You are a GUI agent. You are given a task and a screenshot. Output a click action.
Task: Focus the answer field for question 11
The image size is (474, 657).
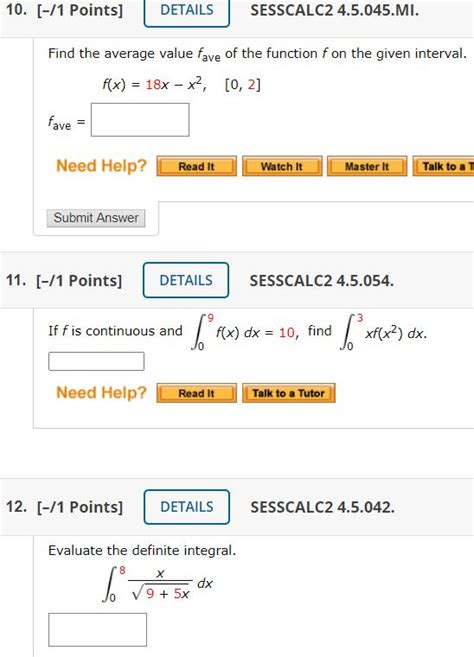96,362
